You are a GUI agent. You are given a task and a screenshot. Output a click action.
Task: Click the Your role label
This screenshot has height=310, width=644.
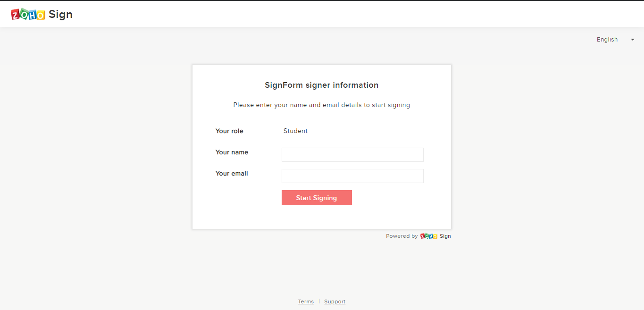pyautogui.click(x=229, y=131)
